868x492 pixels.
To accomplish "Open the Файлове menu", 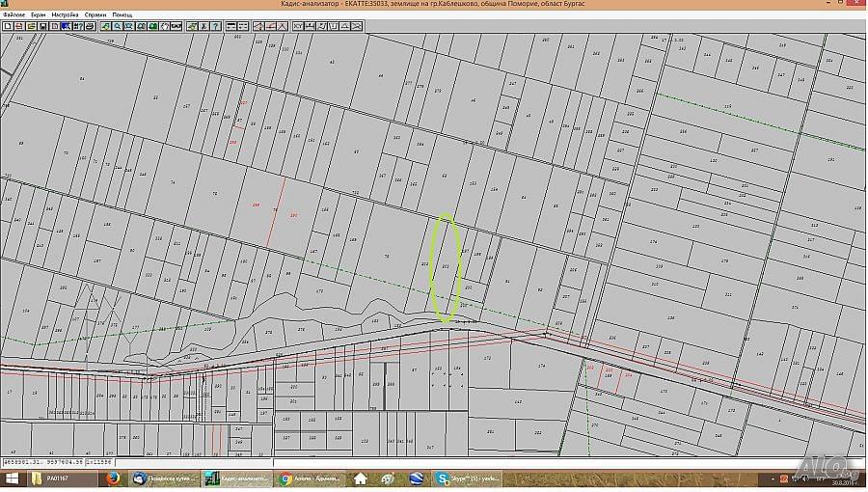I will [x=13, y=15].
